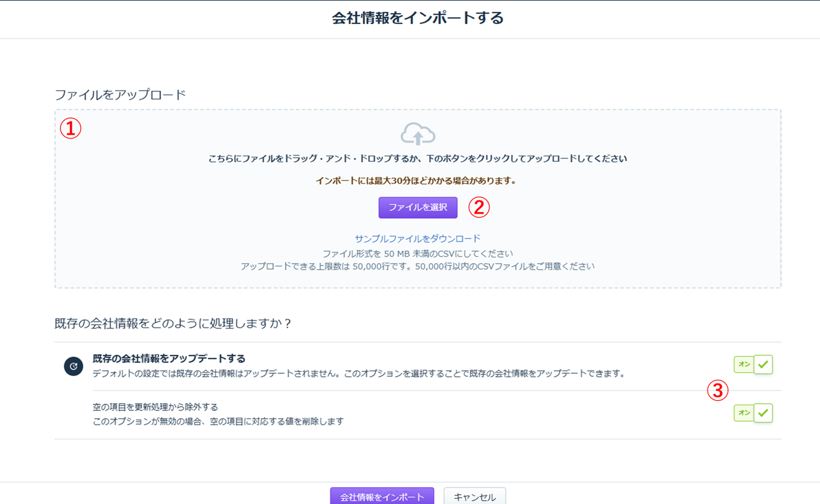Click the 空の項目を更新処理から除外する label
820x504 pixels.
[156, 407]
